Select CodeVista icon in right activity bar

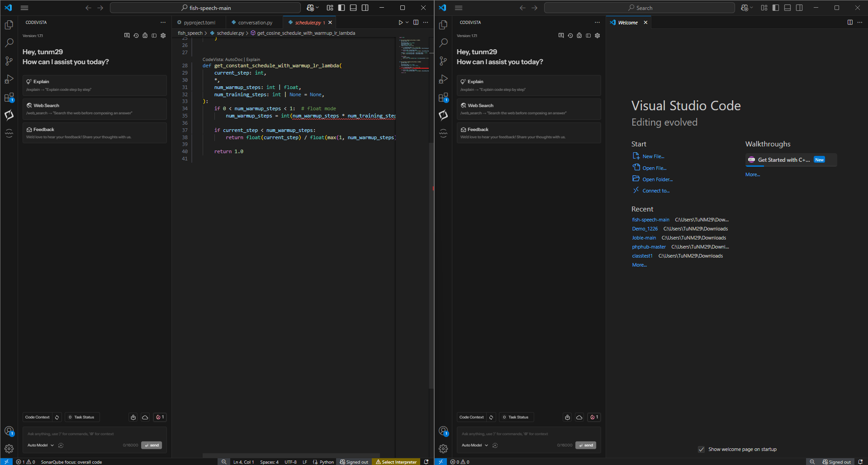click(x=443, y=115)
